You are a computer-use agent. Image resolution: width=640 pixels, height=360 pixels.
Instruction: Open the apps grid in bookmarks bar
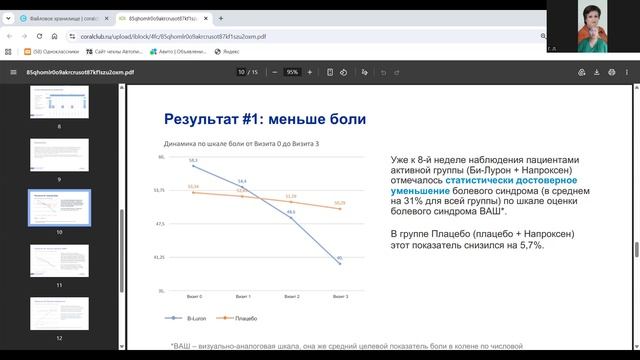click(8, 52)
